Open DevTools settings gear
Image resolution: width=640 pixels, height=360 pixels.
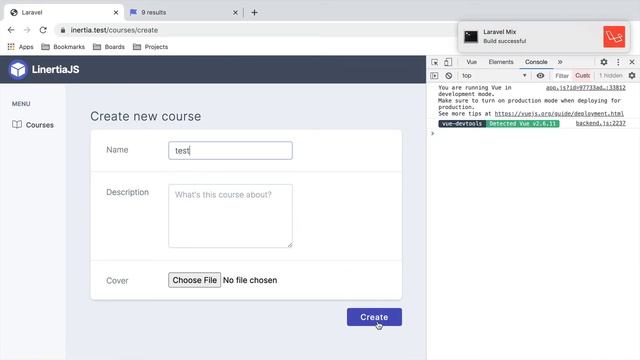pos(604,62)
